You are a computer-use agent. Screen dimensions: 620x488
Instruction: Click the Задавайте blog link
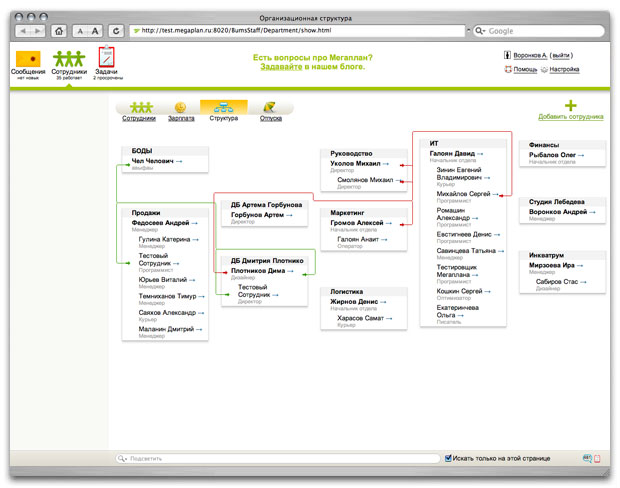(281, 67)
